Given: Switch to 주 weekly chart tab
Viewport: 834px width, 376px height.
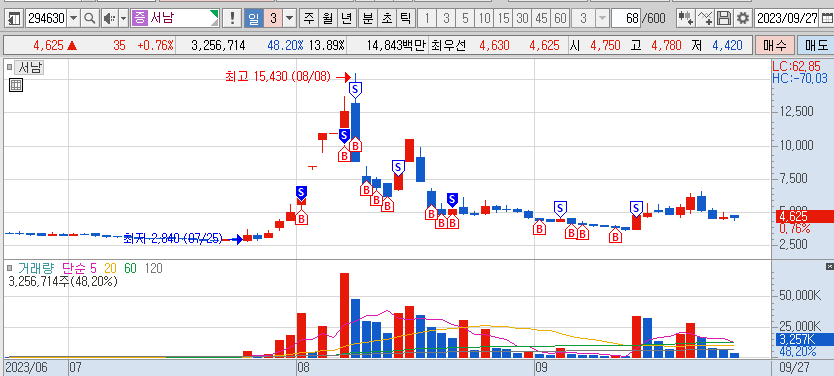Looking at the screenshot, I should pos(308,19).
